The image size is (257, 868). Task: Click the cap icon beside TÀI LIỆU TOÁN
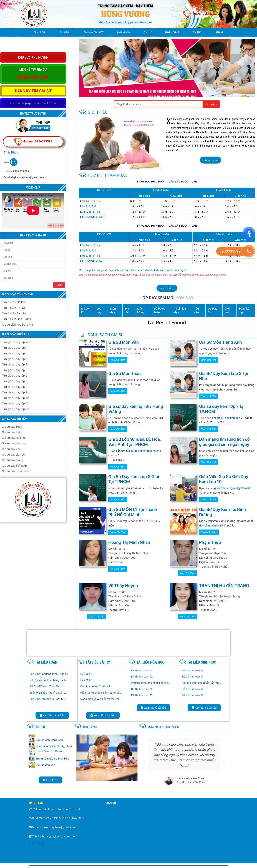click(x=30, y=662)
